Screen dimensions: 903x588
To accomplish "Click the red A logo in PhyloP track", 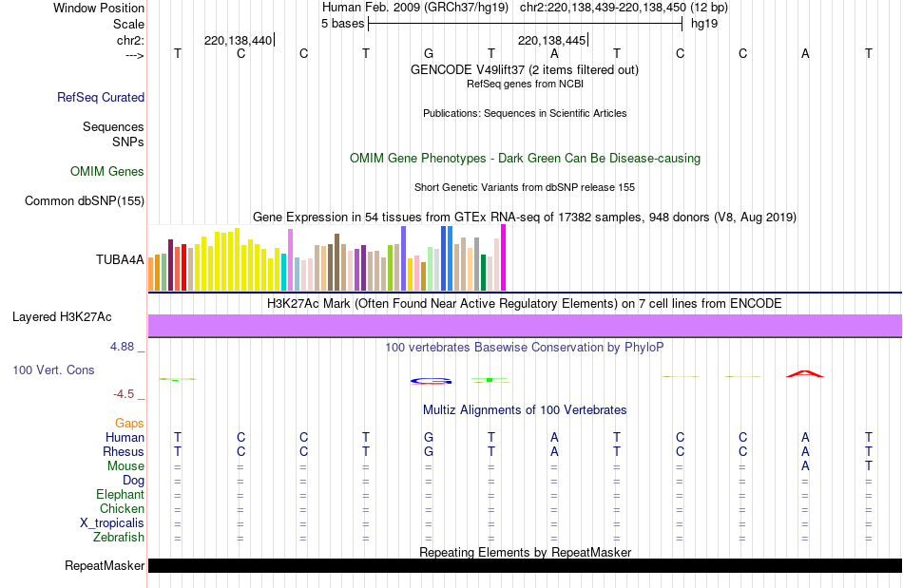I will click(804, 374).
